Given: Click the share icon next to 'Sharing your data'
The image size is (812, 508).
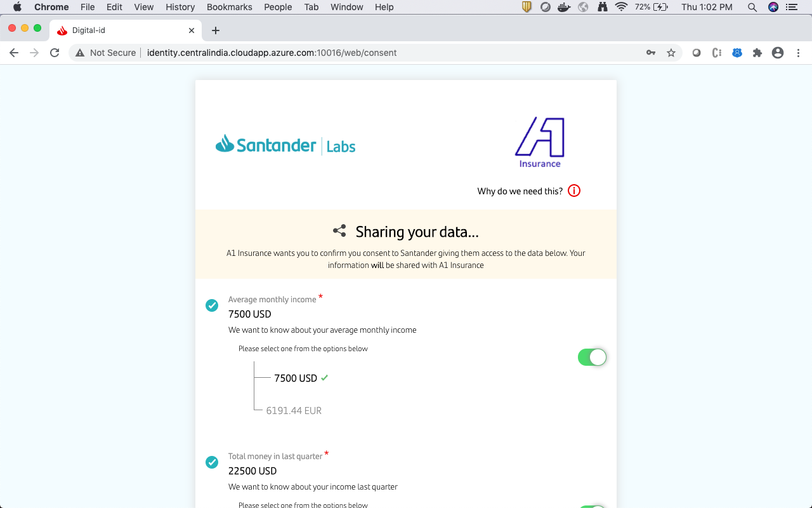Looking at the screenshot, I should [339, 231].
